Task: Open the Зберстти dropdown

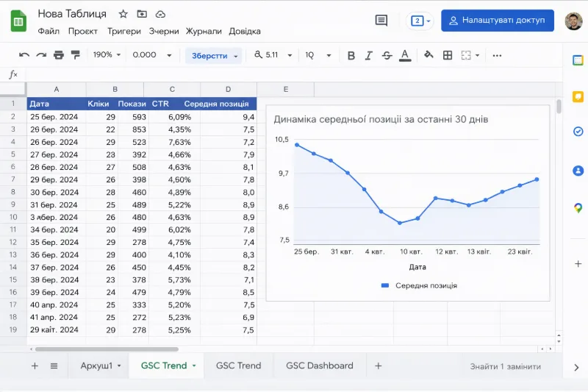Action: coord(213,56)
